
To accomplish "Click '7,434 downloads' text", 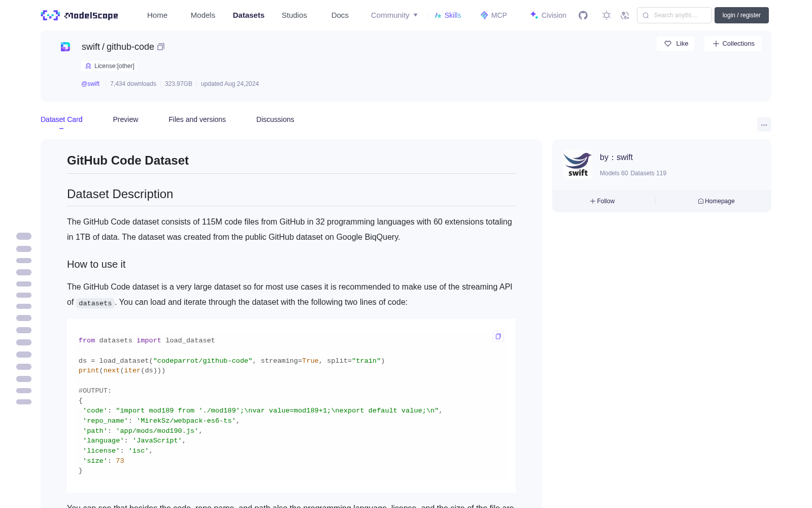I will (x=133, y=84).
